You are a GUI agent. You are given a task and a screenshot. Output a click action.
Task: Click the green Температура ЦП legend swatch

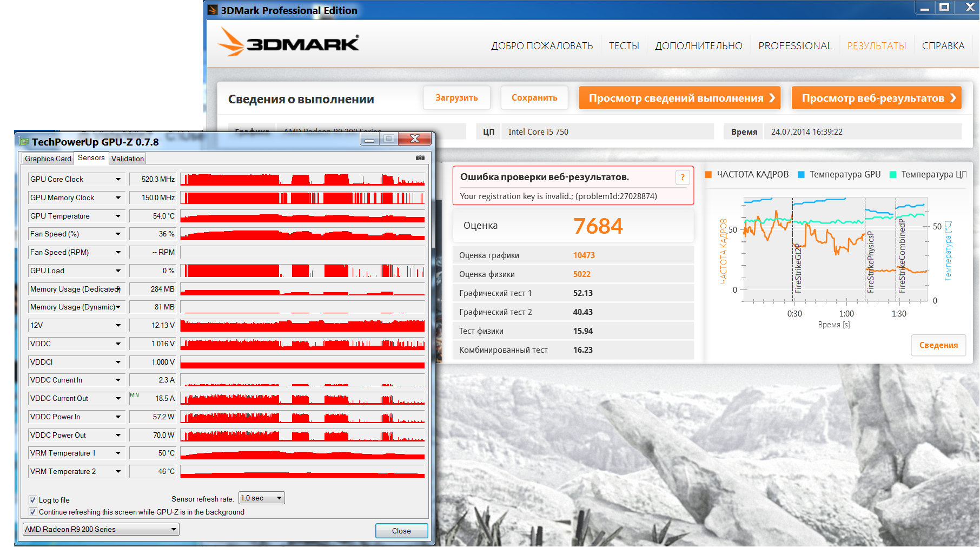(893, 174)
